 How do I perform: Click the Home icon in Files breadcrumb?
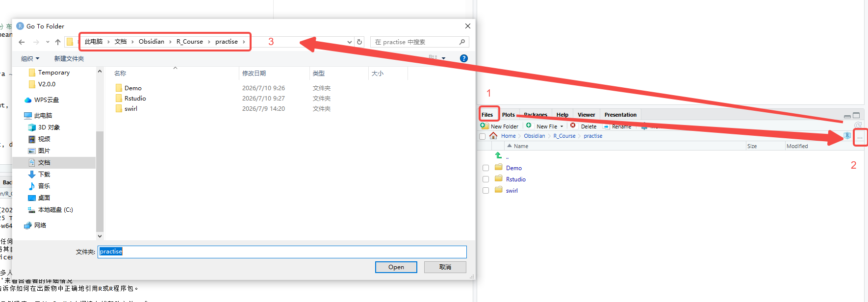coord(493,136)
